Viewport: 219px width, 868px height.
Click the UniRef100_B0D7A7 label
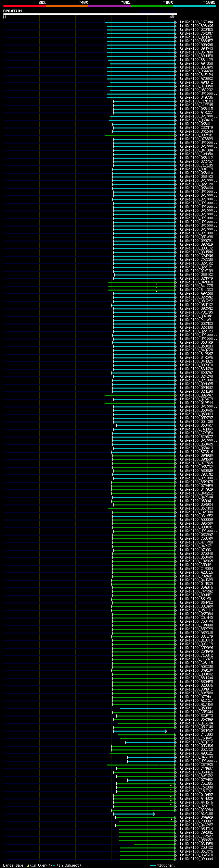196,373
